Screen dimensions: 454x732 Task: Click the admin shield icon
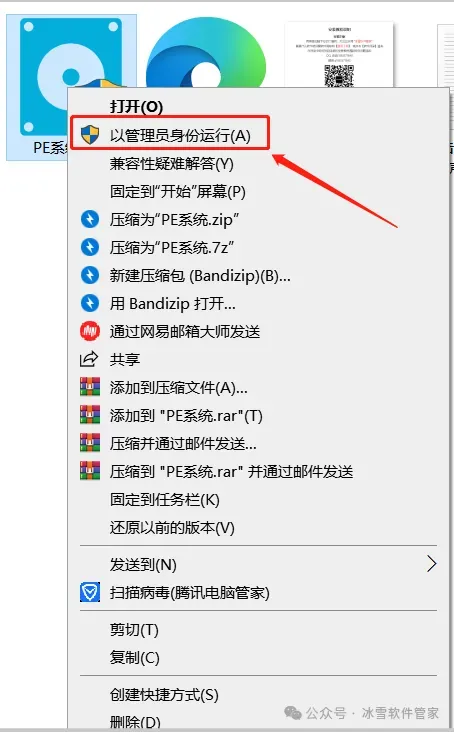(x=90, y=135)
